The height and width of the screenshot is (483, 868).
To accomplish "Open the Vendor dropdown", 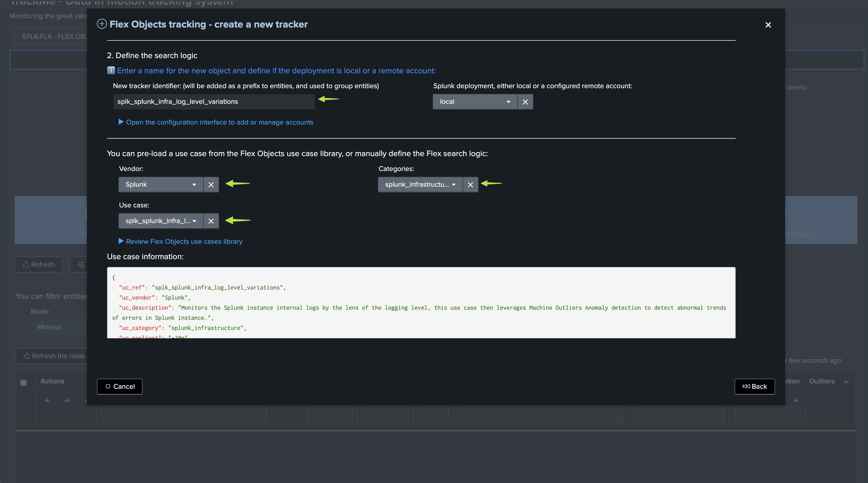I will click(x=161, y=185).
